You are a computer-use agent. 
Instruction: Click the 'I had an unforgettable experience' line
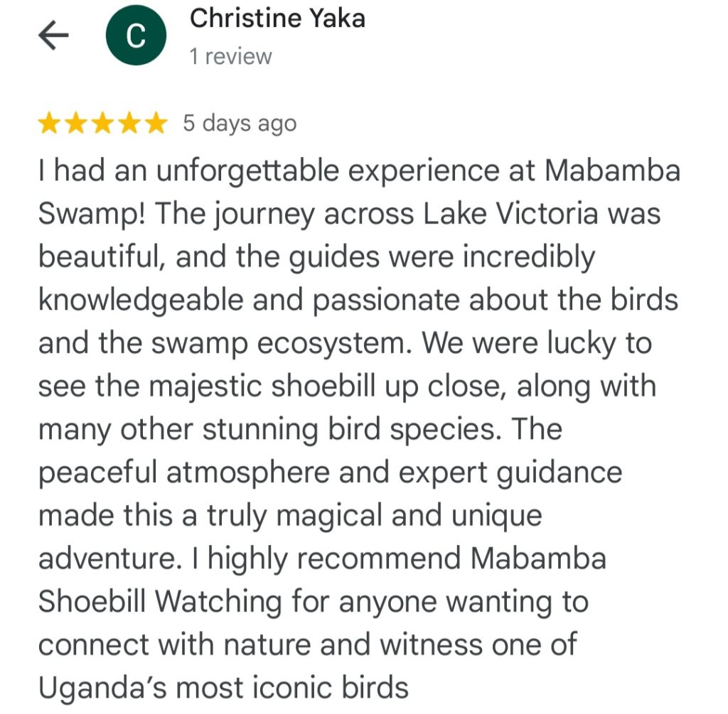359,171
